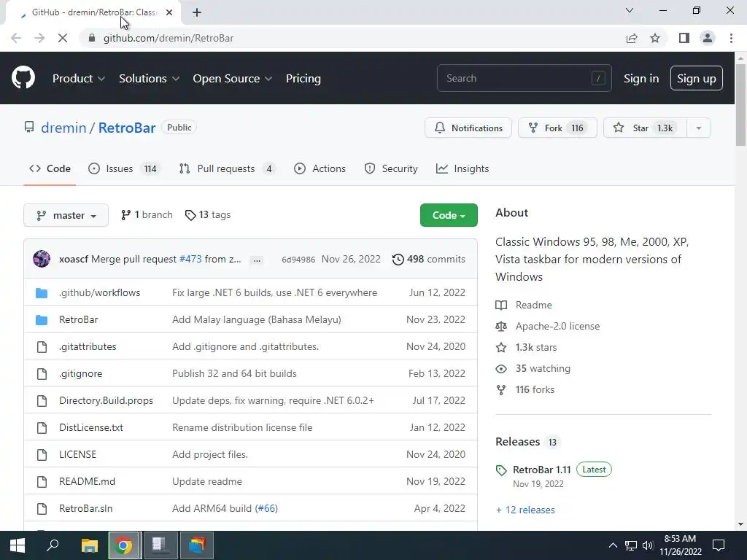Click the RetroBar repository name link
747x560 pixels.
pos(127,128)
